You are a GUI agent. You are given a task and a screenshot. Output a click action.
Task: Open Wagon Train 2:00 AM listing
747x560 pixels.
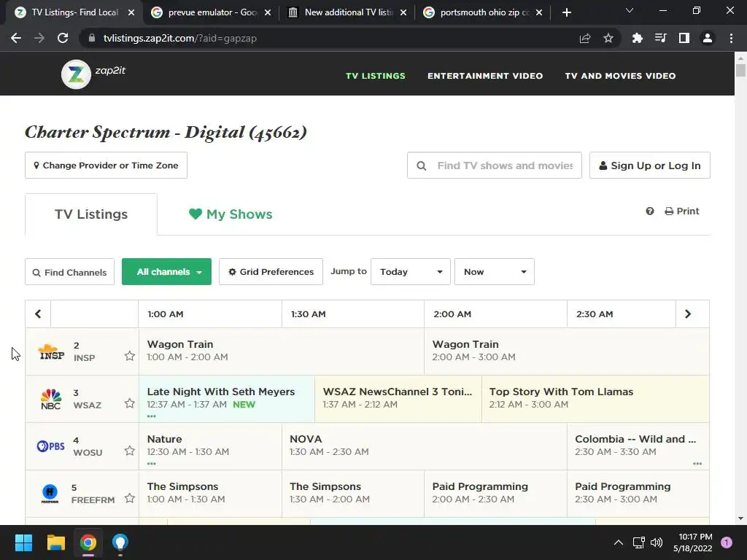pos(566,351)
